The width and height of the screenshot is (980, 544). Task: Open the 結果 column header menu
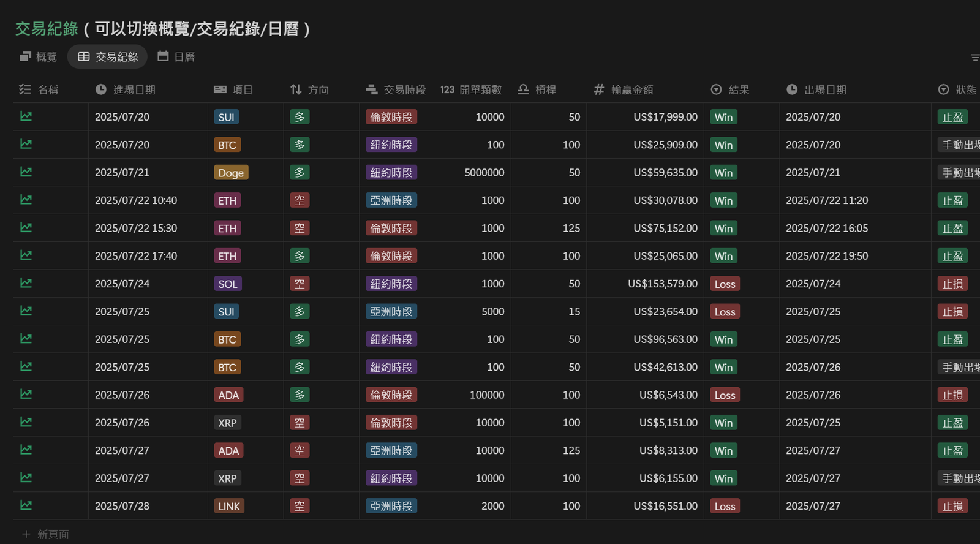tap(739, 89)
